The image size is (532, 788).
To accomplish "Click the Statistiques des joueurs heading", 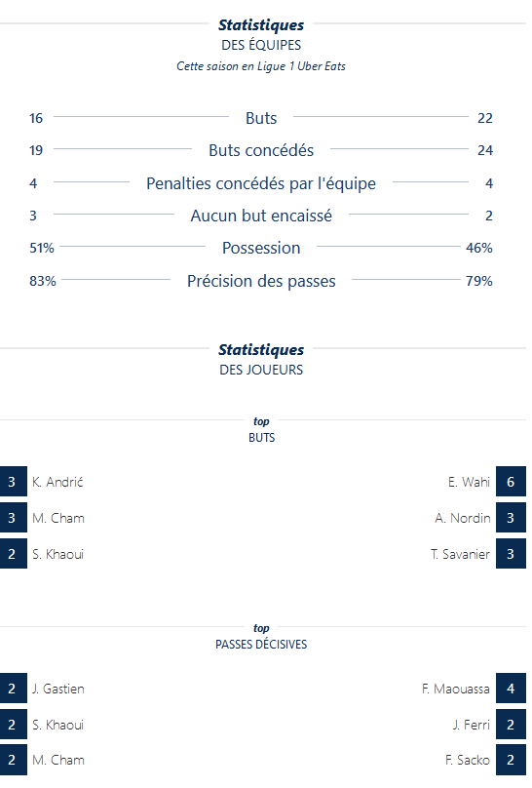I will pos(261,359).
